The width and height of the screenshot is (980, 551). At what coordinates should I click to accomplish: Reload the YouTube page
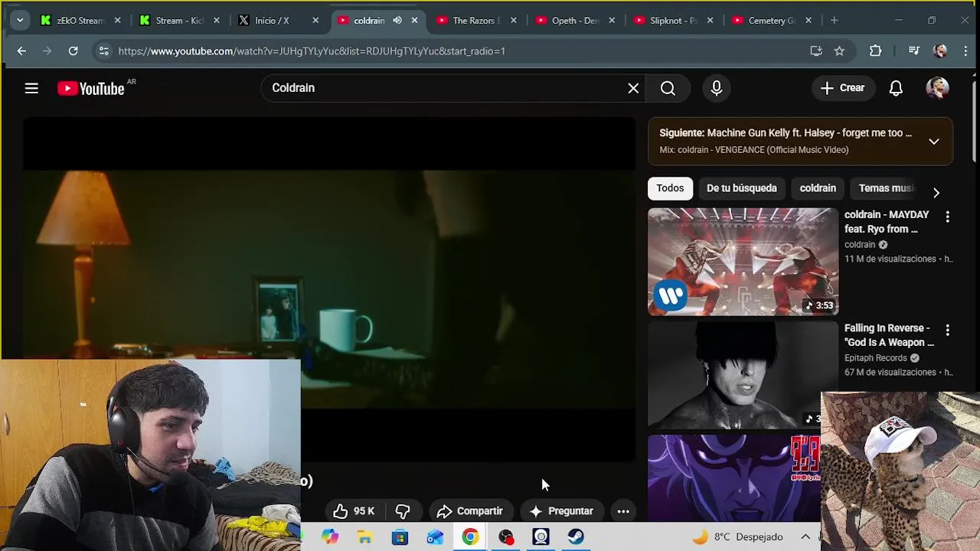pos(73,51)
